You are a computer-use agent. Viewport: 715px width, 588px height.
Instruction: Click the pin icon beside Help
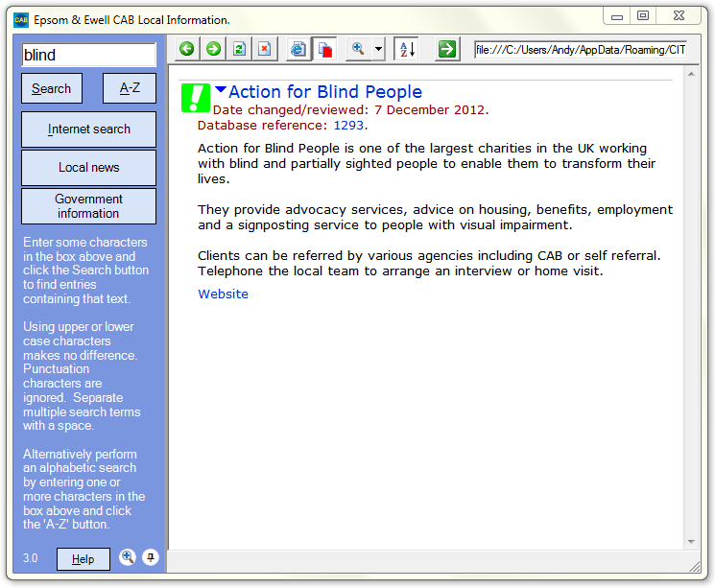[x=151, y=557]
